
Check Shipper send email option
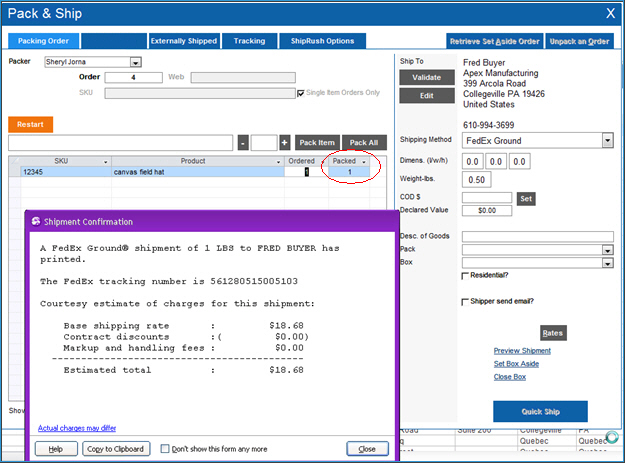465,301
